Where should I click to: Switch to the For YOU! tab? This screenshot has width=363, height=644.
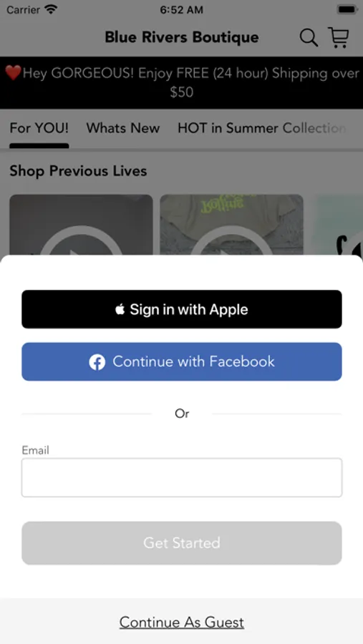click(39, 128)
